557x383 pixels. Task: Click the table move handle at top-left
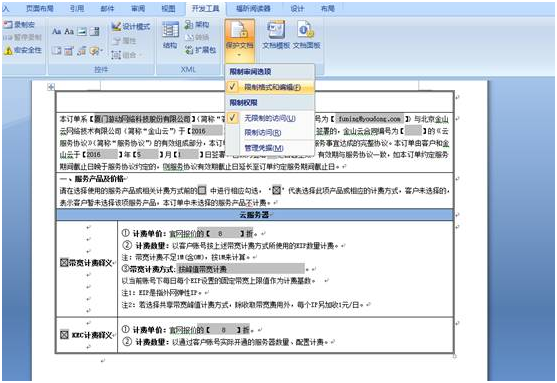(51, 87)
